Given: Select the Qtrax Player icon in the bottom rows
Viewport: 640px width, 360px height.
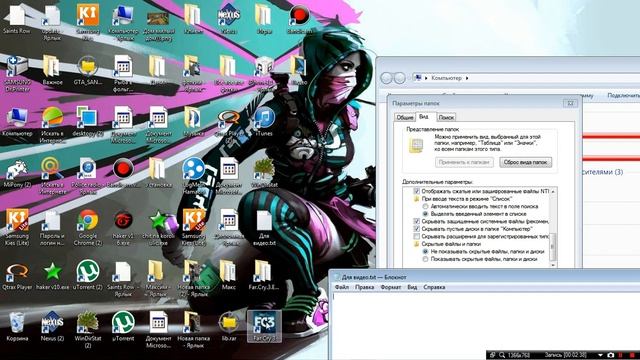Looking at the screenshot, I should pos(17,272).
